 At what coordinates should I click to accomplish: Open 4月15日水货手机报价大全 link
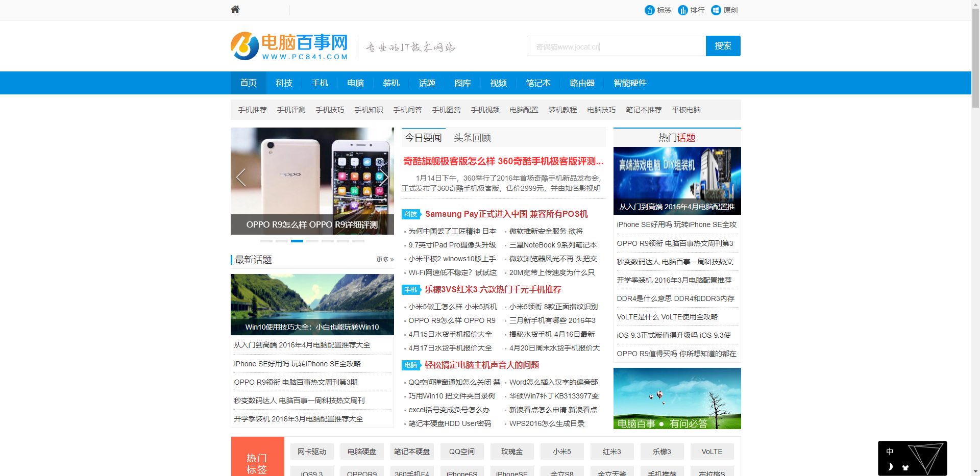(x=450, y=334)
